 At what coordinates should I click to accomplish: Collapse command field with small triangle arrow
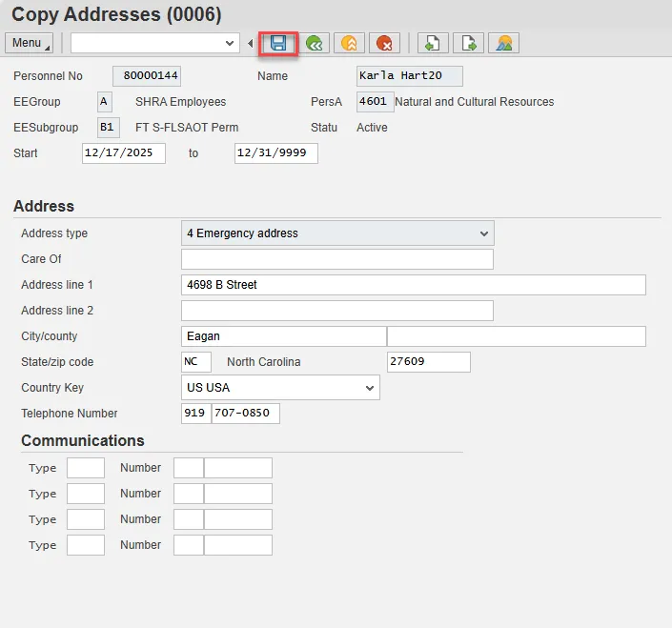[250, 43]
